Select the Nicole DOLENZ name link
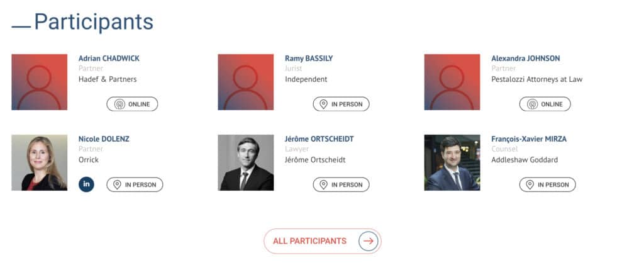Viewport: 644px width, 265px height. [104, 139]
